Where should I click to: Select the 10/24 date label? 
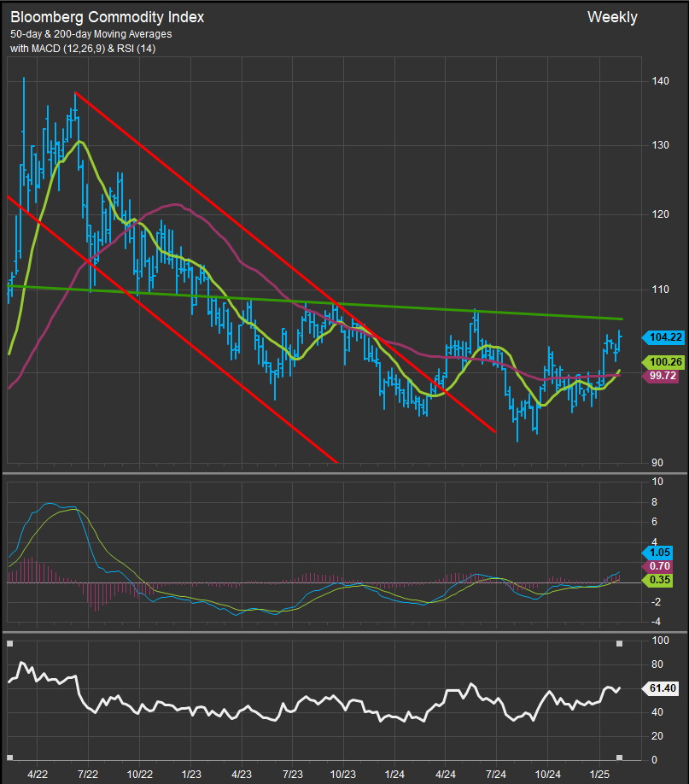click(x=547, y=775)
